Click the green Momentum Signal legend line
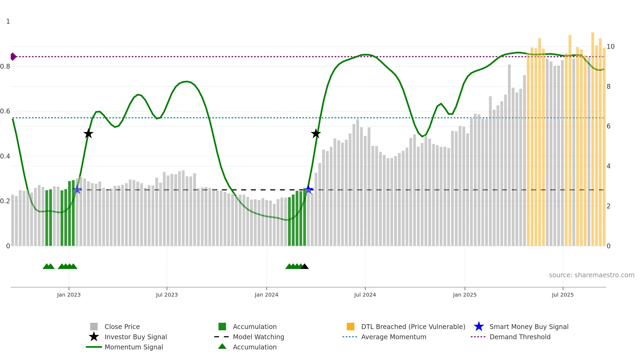 click(x=94, y=347)
